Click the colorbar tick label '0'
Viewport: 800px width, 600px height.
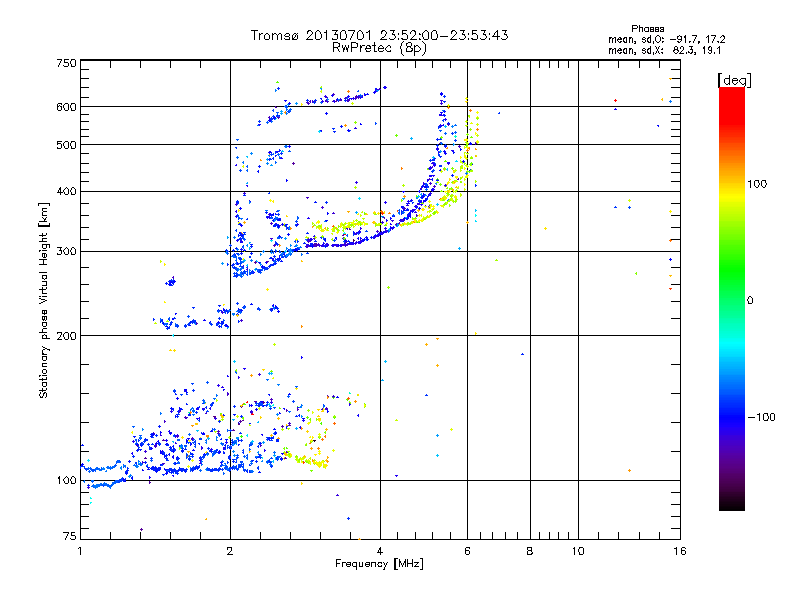point(750,301)
